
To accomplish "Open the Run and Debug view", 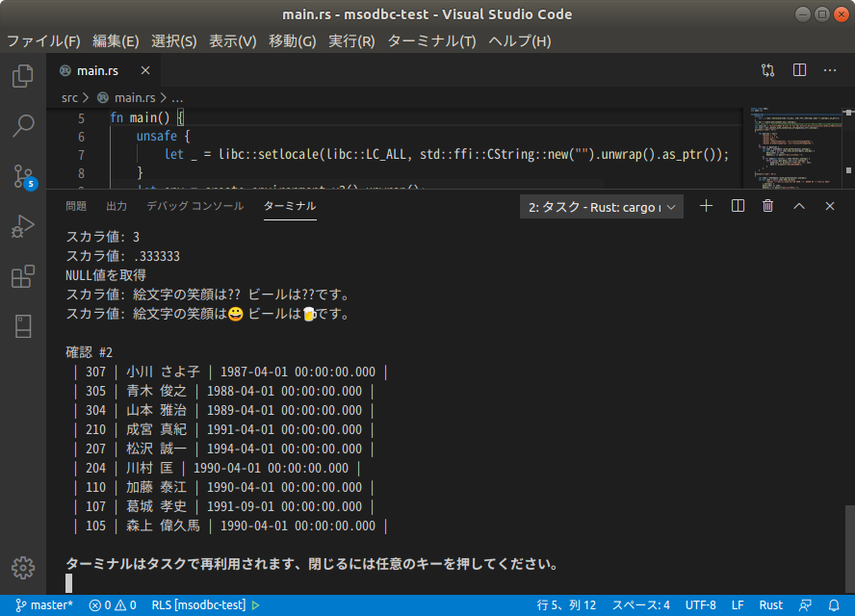I will point(23,226).
